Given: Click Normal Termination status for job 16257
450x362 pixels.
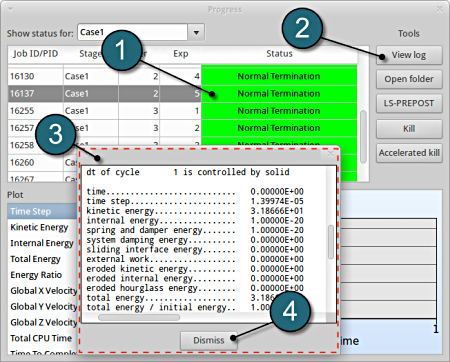Looking at the screenshot, I should pos(279,128).
